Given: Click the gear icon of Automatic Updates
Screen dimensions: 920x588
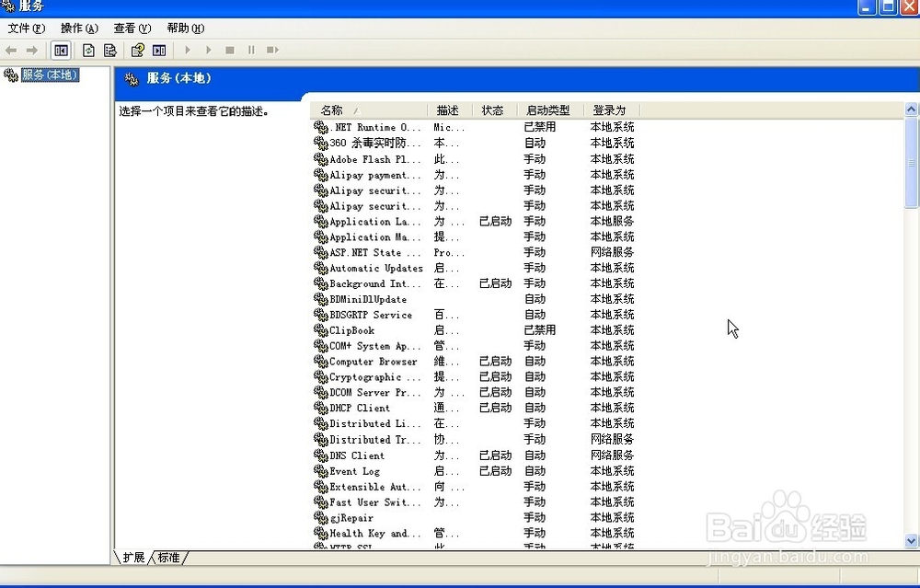Looking at the screenshot, I should tap(321, 268).
